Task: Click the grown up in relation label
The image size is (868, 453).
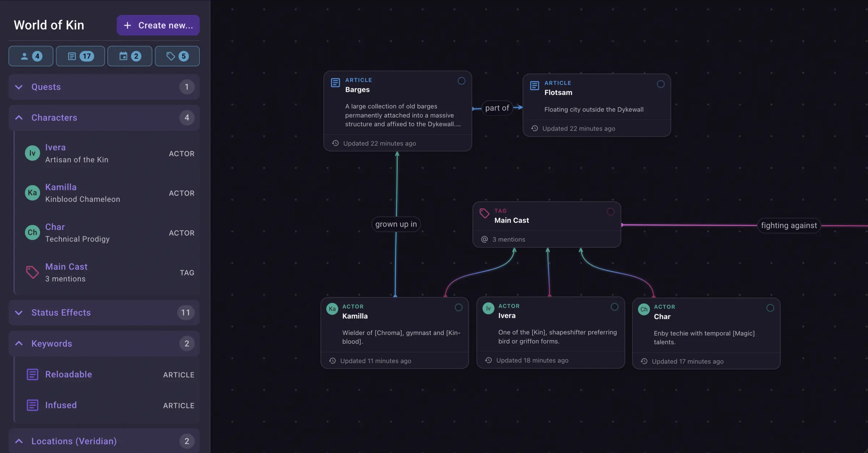Action: [x=396, y=224]
